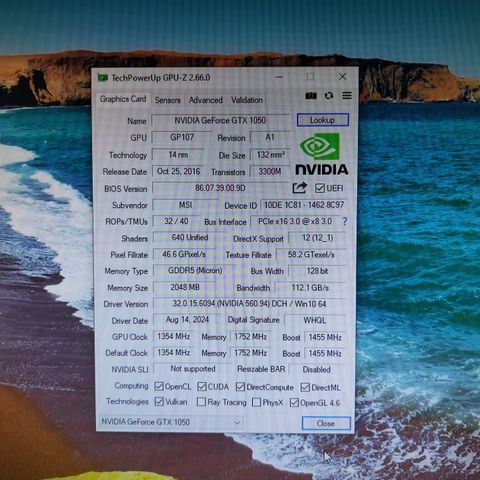Click the GPU-Z title bar app icon
The image size is (480, 480).
tap(103, 78)
